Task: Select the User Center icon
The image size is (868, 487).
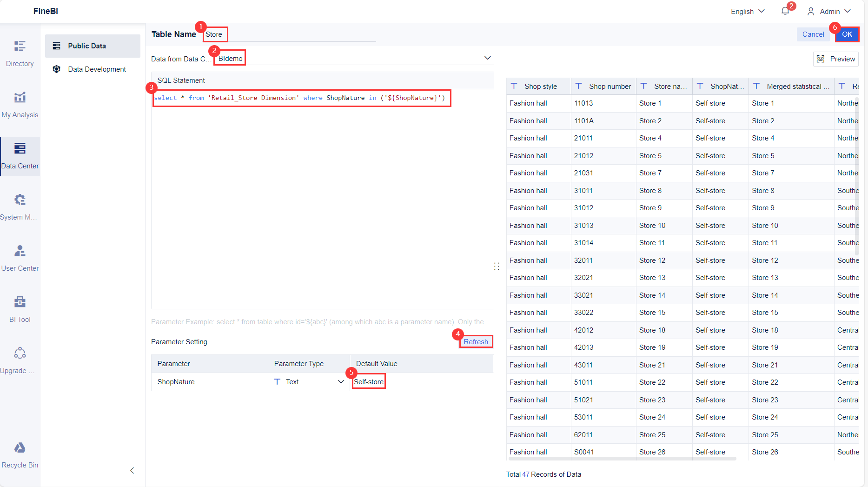Action: (x=20, y=257)
